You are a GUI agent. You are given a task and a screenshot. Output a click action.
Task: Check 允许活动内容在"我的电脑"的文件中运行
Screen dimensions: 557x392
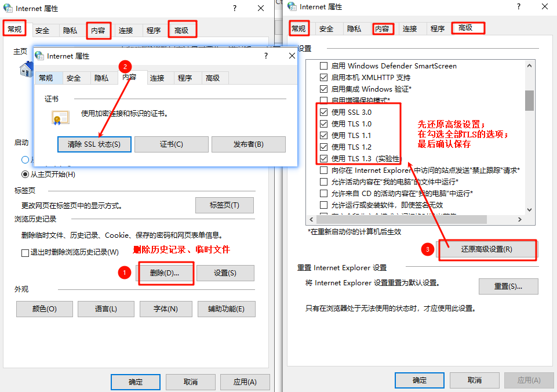[323, 182]
